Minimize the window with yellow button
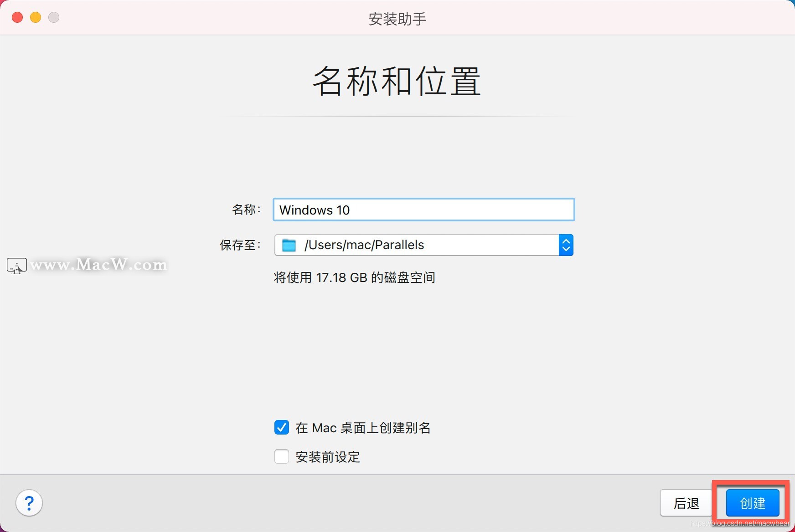Screen dimensions: 795x532 pos(36,17)
